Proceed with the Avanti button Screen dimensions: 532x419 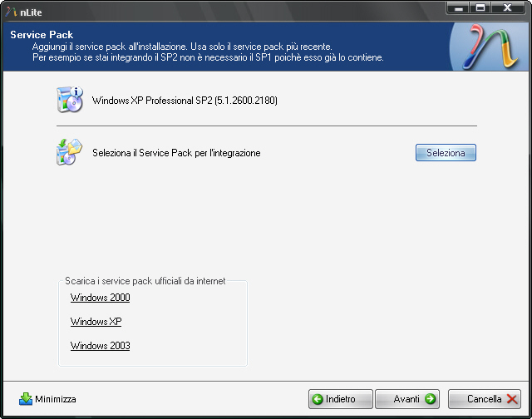tap(407, 399)
